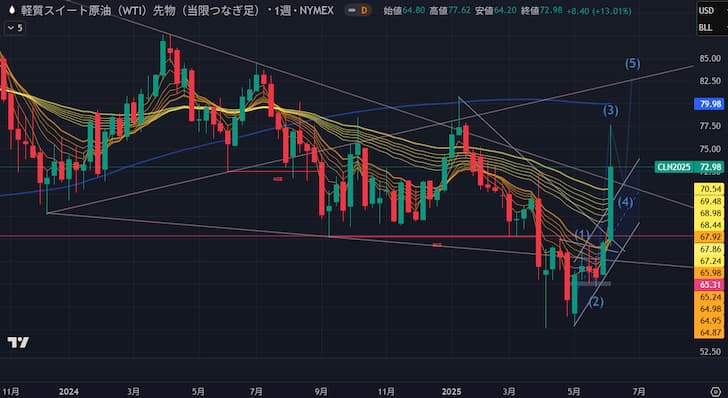Click the 52.50 price axis tick

[x=710, y=352]
